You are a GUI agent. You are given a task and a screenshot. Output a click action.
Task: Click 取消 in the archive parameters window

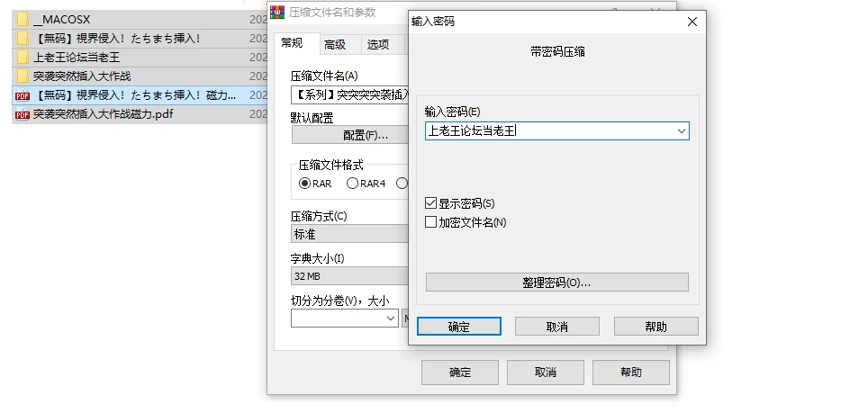546,373
